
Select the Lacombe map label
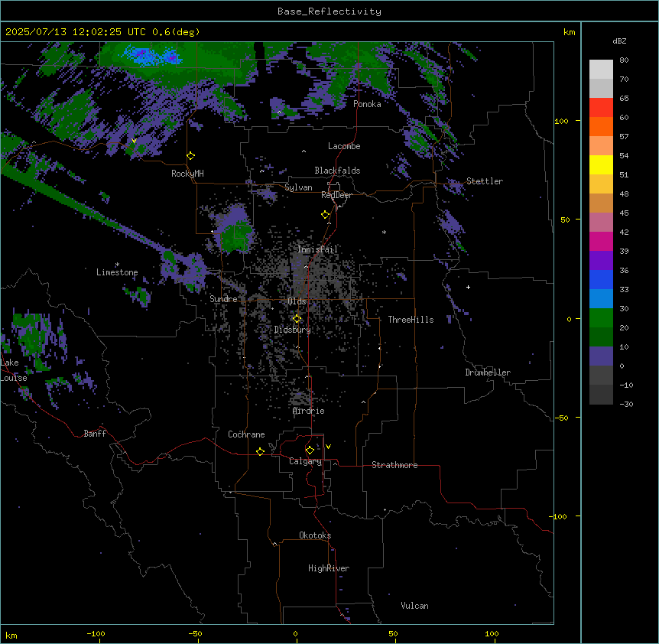(x=344, y=146)
